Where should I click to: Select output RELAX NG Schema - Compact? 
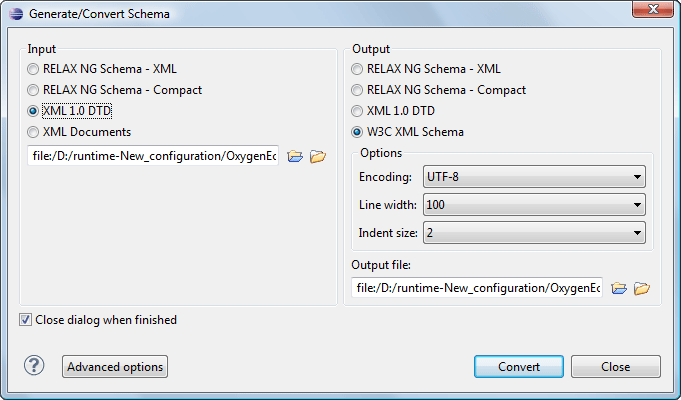point(358,90)
